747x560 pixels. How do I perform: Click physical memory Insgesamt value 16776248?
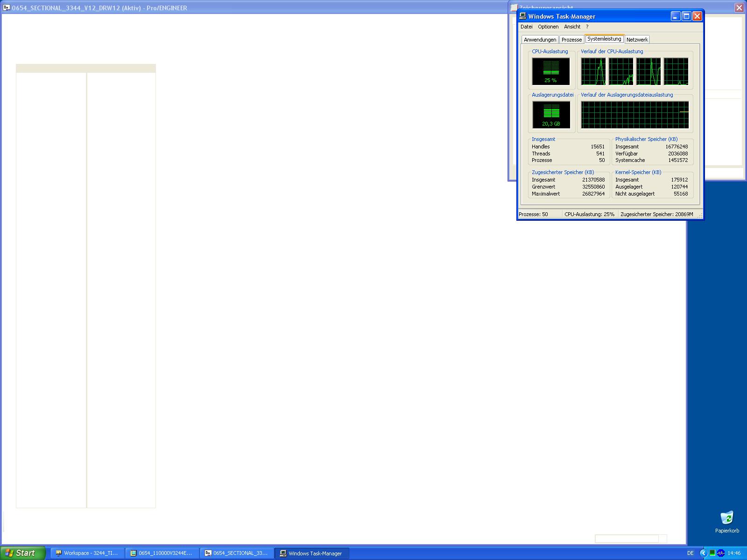(x=677, y=147)
